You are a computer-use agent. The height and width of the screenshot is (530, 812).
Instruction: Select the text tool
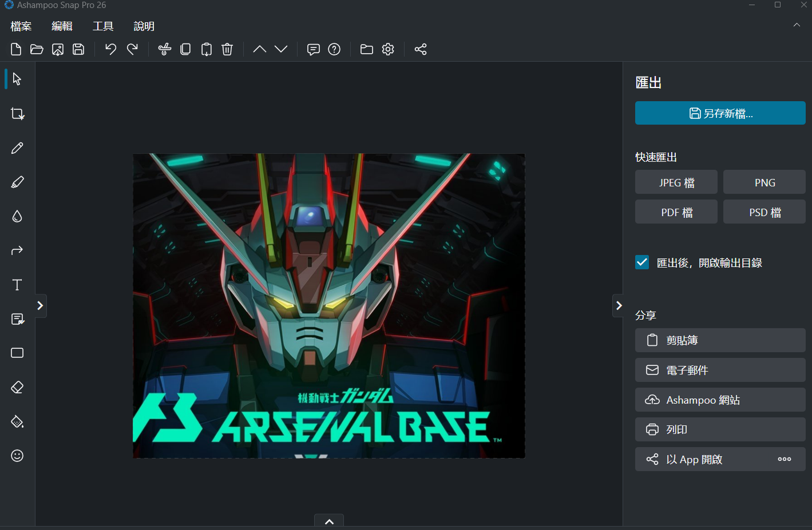point(17,285)
